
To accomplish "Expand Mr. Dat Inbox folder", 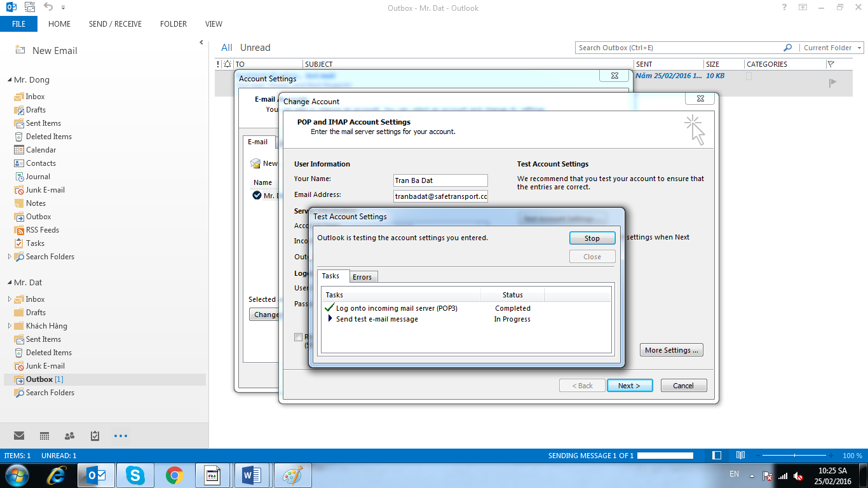I will pyautogui.click(x=10, y=299).
